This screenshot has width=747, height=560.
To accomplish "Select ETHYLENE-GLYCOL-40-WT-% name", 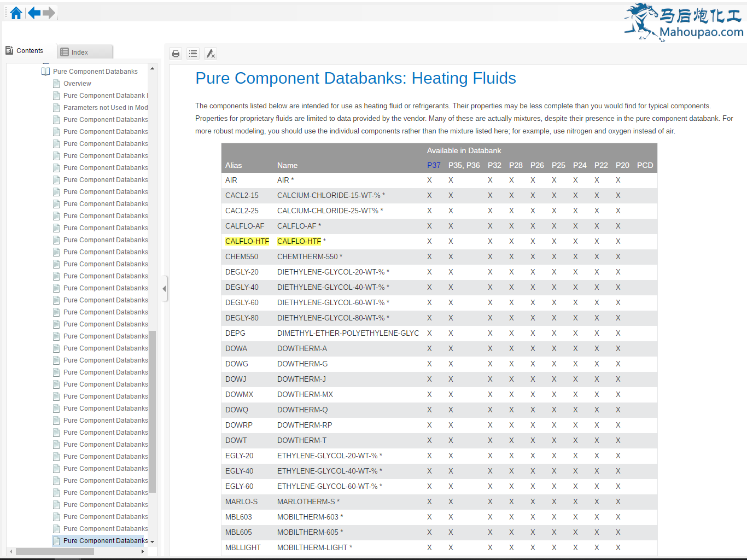I will coord(330,471).
